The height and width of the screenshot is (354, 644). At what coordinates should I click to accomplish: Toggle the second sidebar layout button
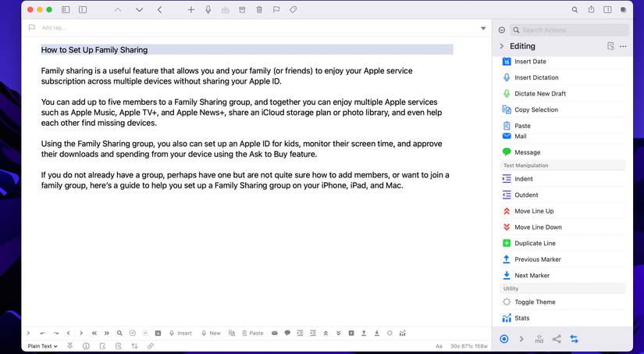(x=83, y=10)
